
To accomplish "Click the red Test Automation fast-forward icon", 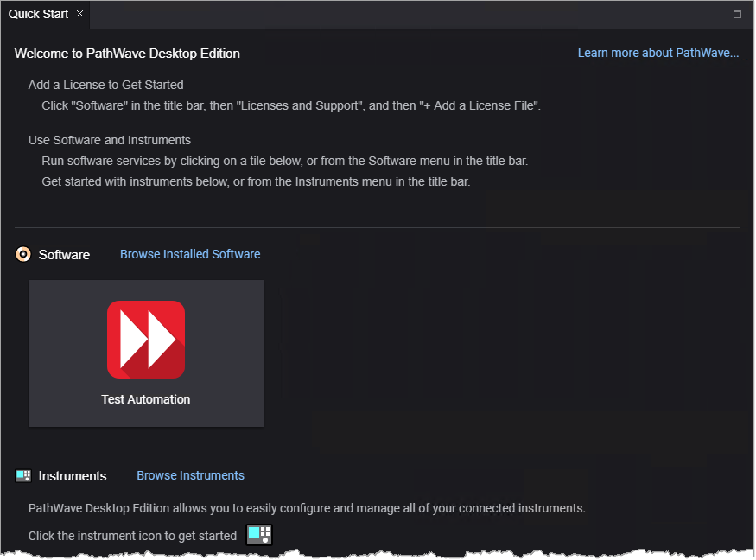I will [x=146, y=340].
